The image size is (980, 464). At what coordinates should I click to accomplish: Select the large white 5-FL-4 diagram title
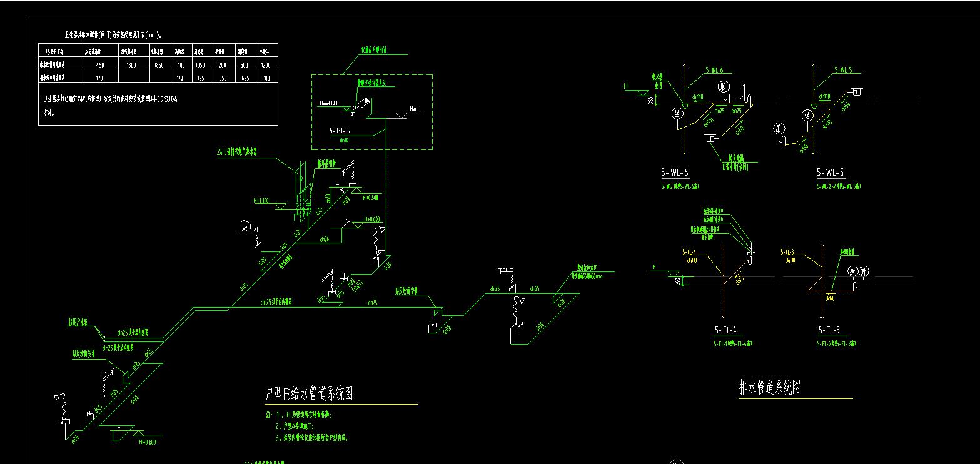pos(727,330)
